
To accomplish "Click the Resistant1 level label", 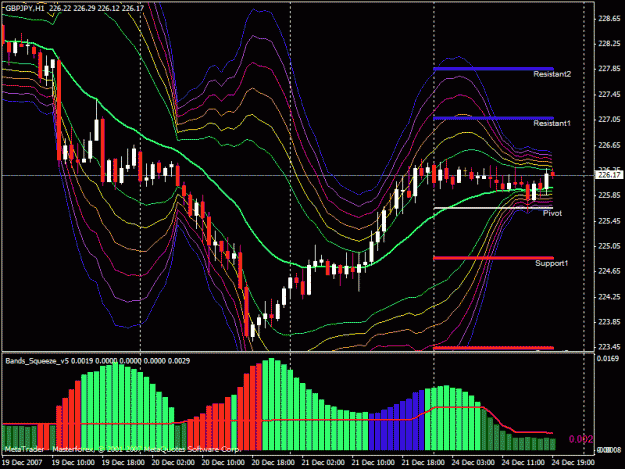I will coord(552,124).
